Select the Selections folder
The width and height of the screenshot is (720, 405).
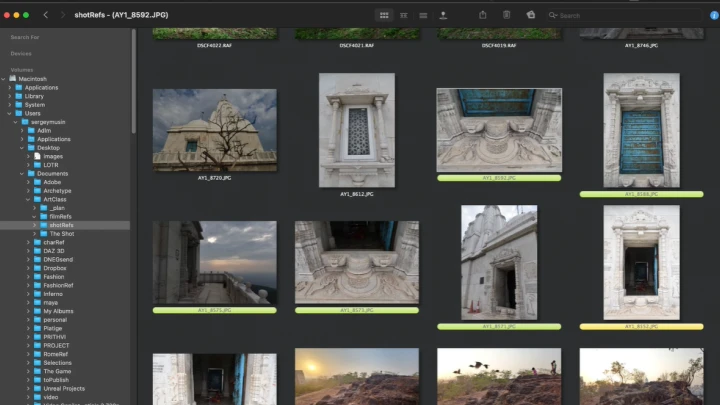57,363
